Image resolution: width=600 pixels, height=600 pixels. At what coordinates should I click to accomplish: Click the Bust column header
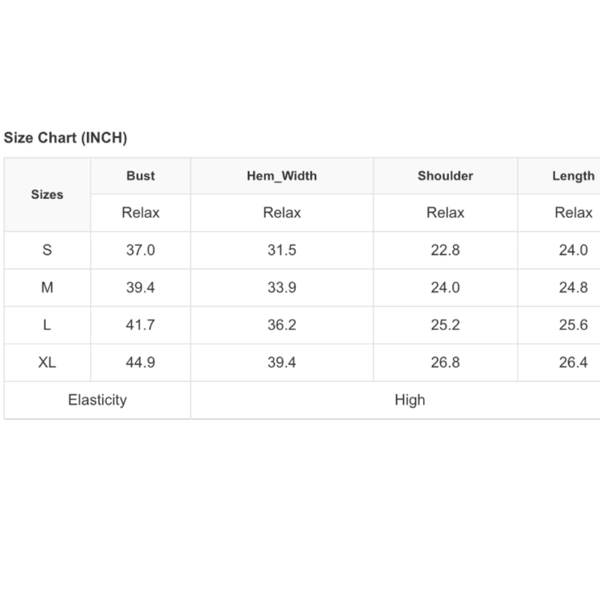(140, 176)
